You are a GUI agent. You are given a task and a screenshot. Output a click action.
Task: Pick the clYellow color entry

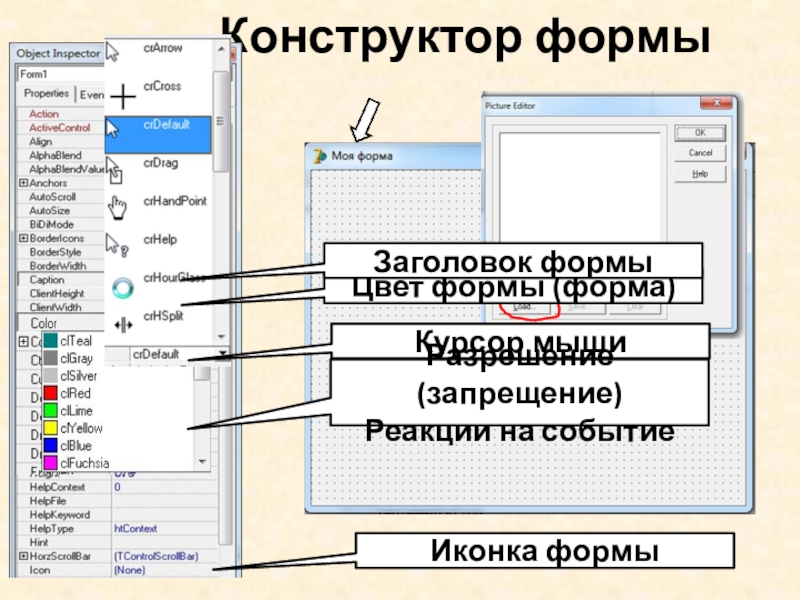tap(75, 428)
